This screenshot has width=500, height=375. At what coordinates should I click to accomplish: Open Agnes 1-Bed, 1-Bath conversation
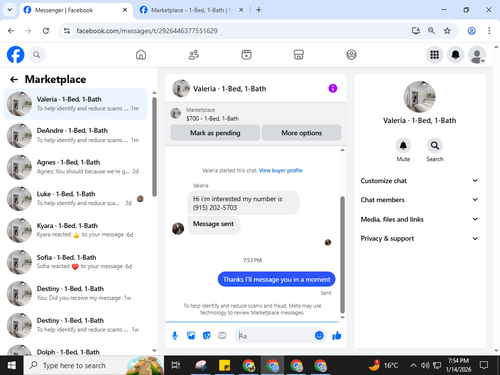coord(75,167)
